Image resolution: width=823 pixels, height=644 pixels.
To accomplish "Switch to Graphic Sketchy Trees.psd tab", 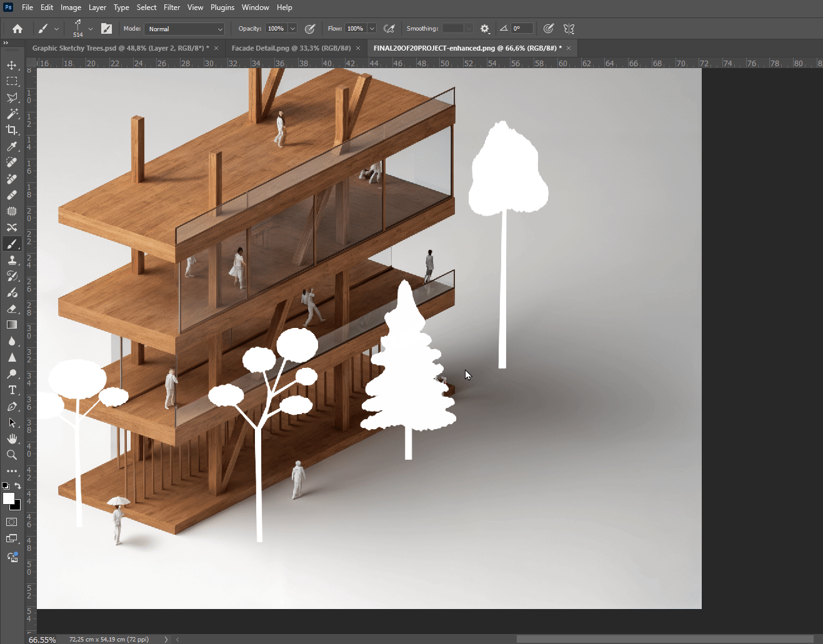I will pyautogui.click(x=121, y=48).
